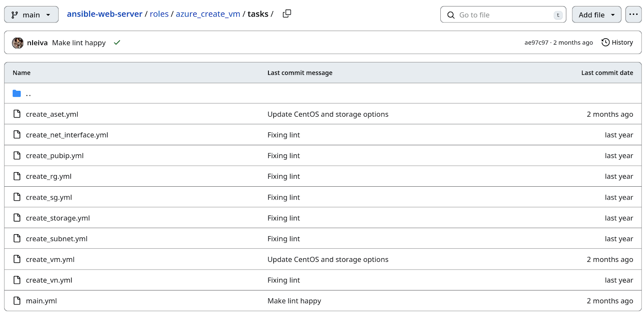Go to the ansible-web-server repository root
The height and width of the screenshot is (315, 644).
coord(105,14)
